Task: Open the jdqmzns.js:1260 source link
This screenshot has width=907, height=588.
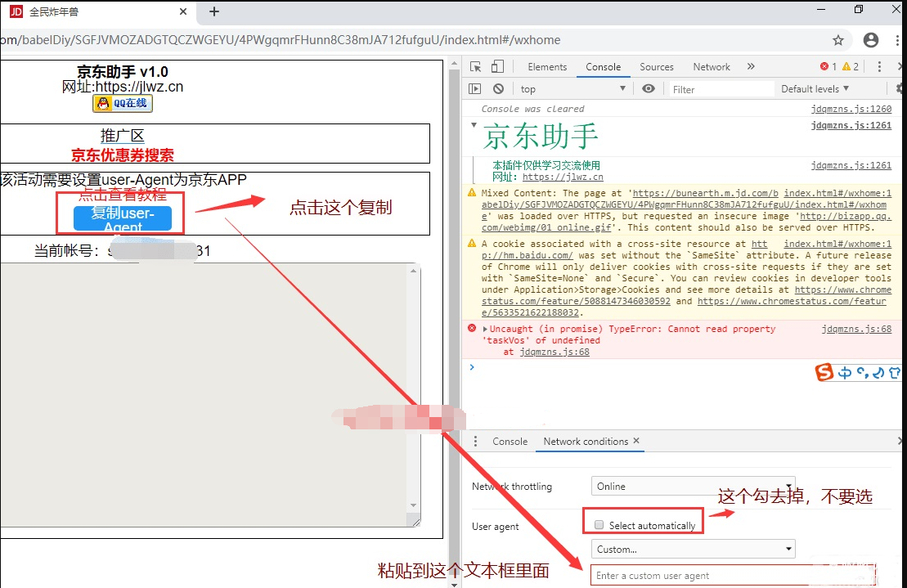Action: (x=851, y=109)
